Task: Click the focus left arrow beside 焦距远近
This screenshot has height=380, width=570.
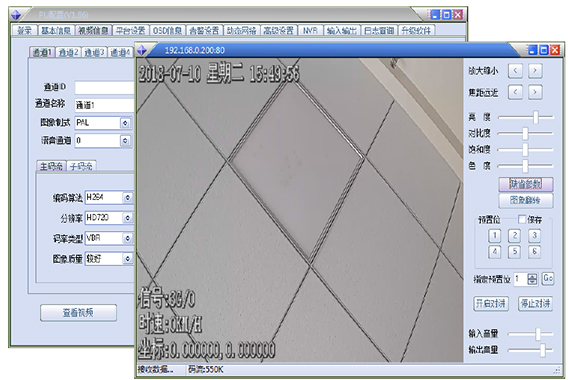Action: [x=515, y=92]
